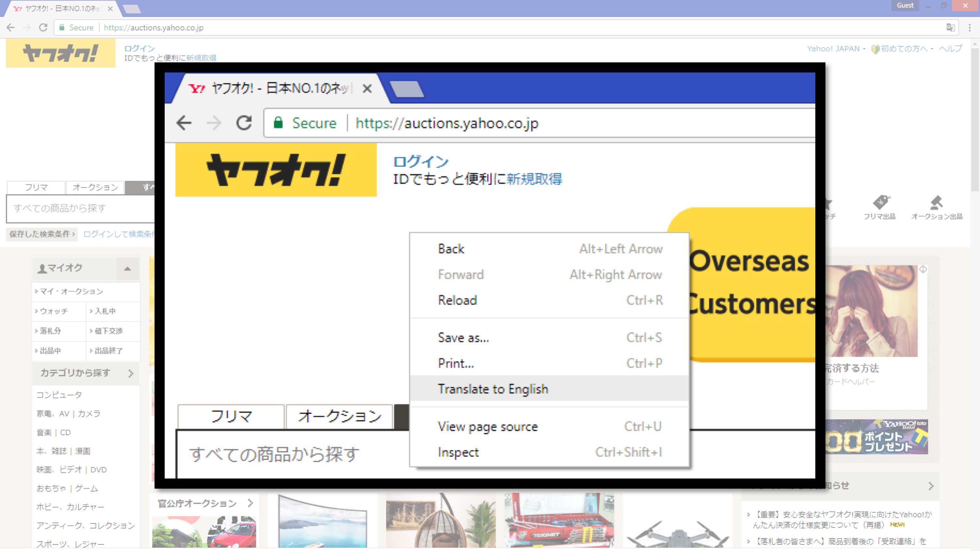Click 新規取得 link in the faded background page

click(x=201, y=58)
